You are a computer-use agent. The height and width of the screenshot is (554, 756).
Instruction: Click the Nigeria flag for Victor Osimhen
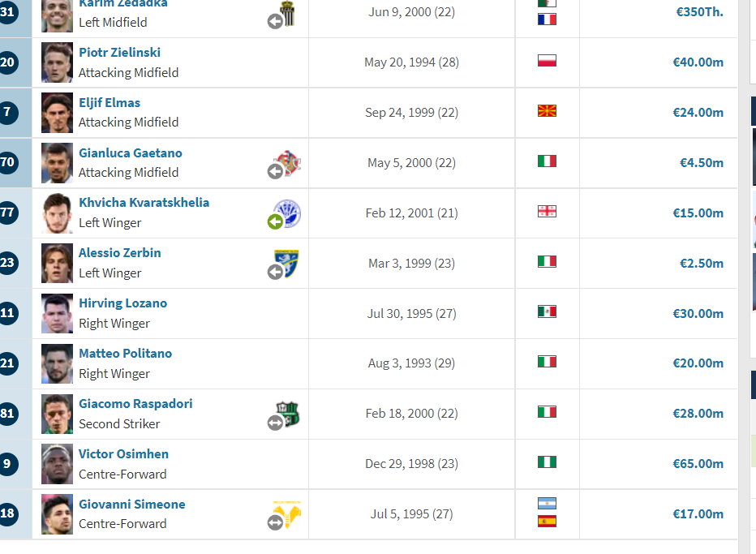coord(547,462)
